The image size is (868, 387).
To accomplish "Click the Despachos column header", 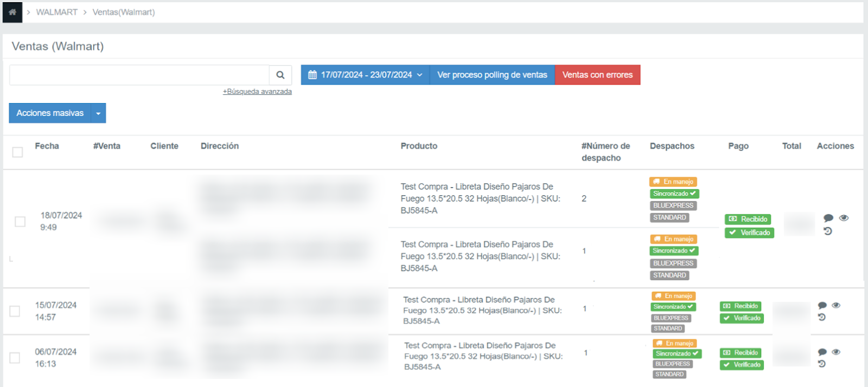I will (x=672, y=146).
